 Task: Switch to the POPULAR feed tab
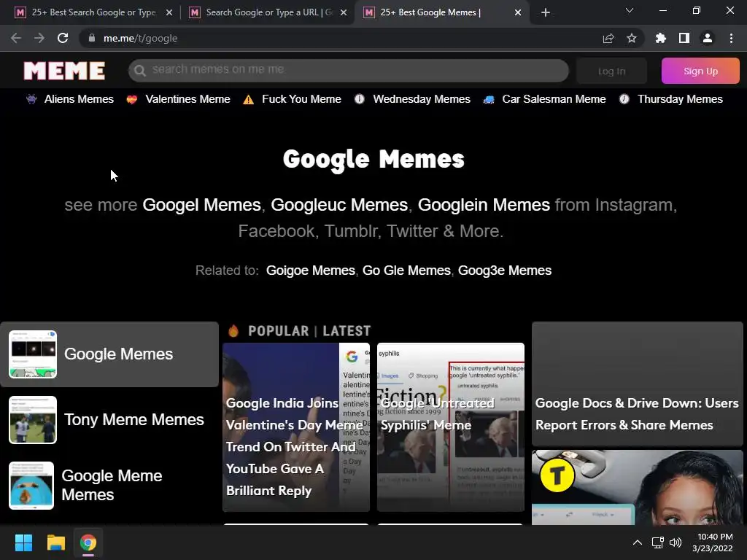point(278,331)
